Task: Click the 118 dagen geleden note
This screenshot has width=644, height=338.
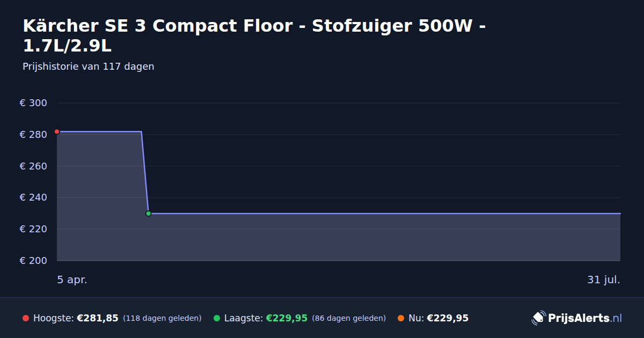Action: coord(162,318)
